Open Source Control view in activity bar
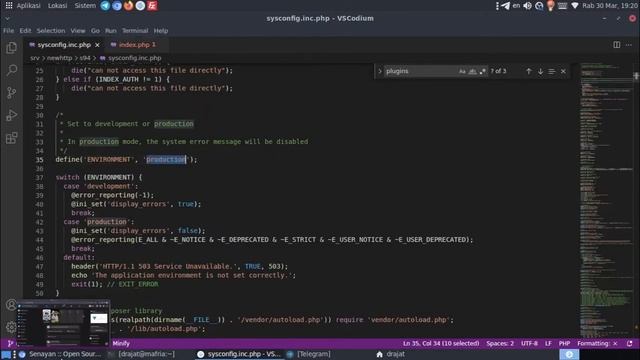Viewport: 640px width, 360px height. pos(11,93)
